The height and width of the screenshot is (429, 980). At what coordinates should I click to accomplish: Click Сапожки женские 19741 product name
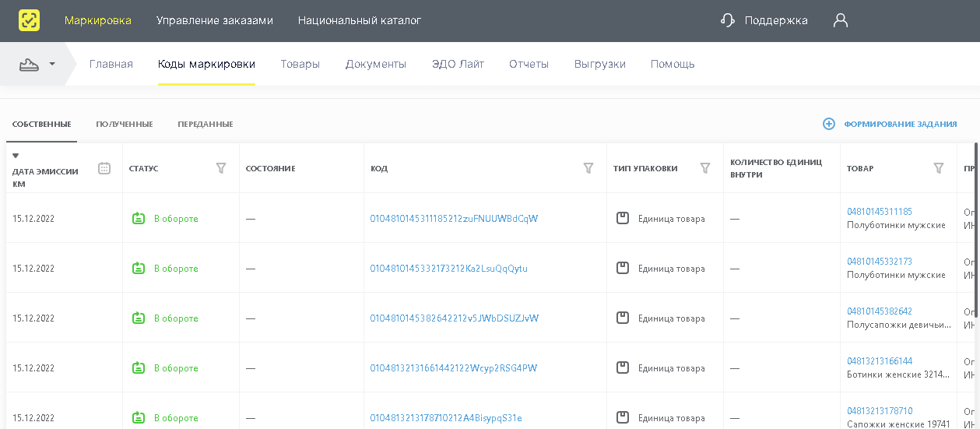tap(898, 424)
